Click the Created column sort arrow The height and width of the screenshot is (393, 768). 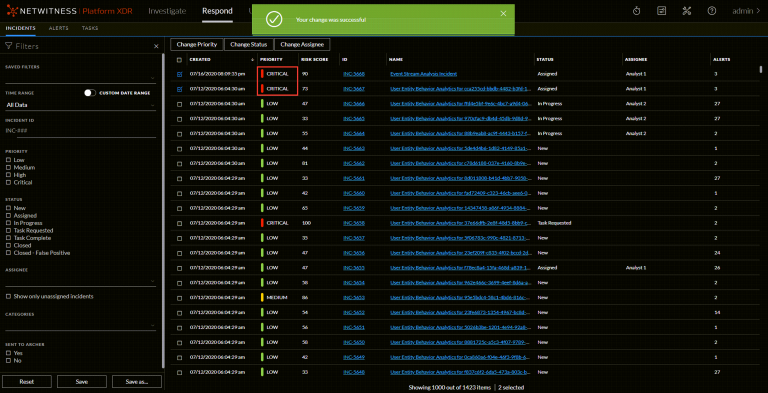coord(253,60)
